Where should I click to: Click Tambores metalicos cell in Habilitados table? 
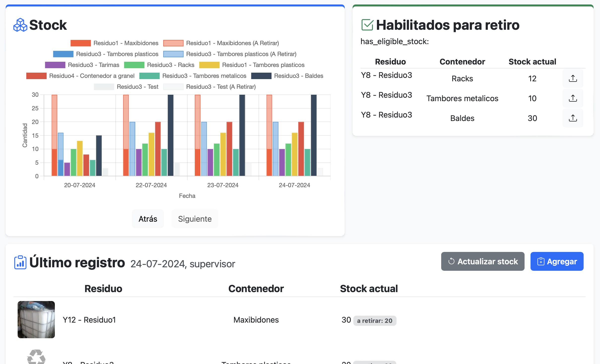pyautogui.click(x=462, y=98)
